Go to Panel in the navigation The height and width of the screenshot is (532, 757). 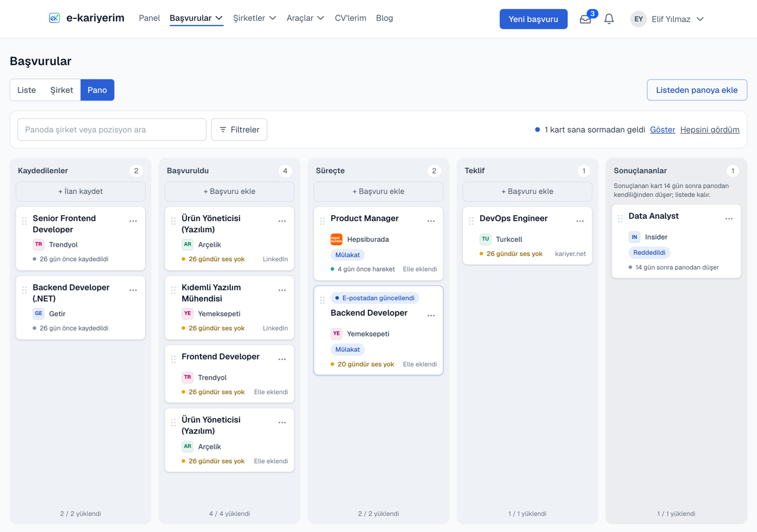click(x=149, y=18)
